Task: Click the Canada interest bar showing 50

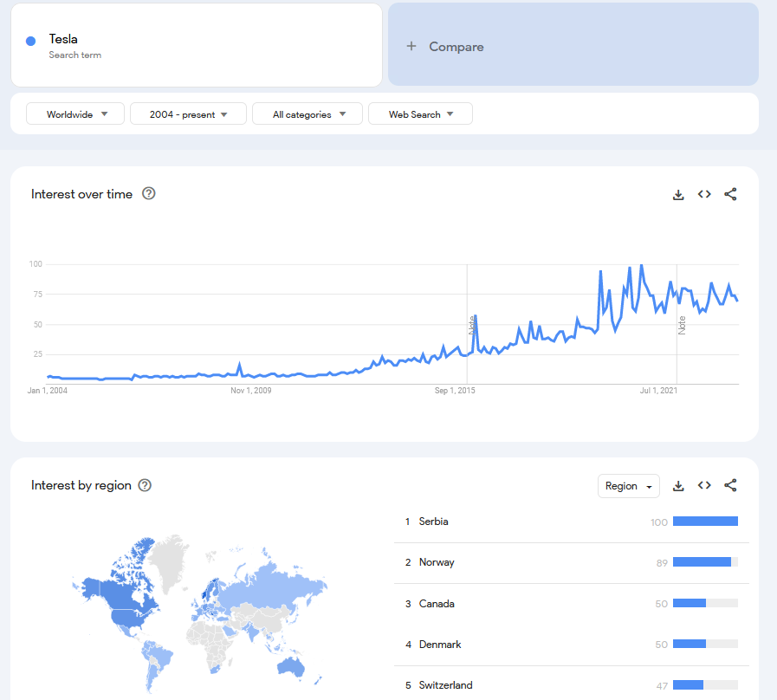Action: [705, 603]
